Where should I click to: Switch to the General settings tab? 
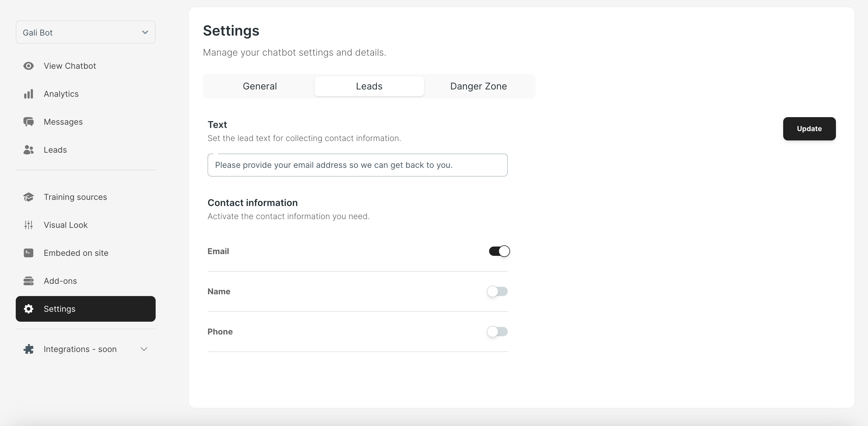point(260,86)
